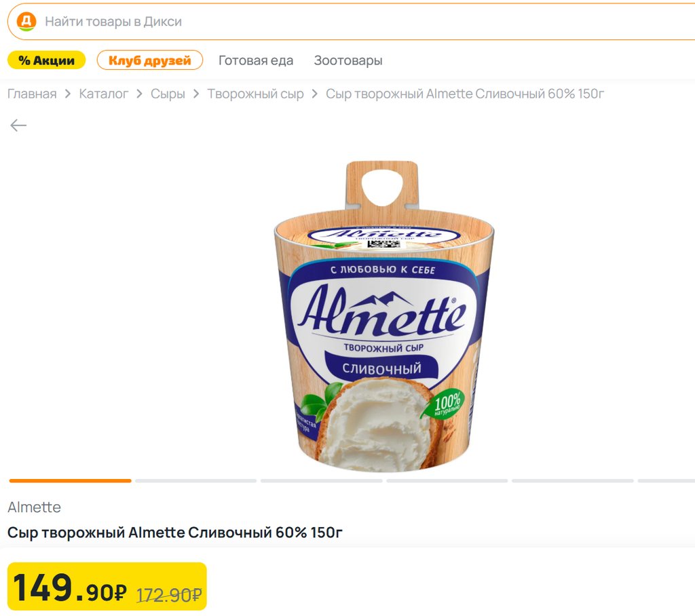The image size is (695, 616).
Task: Switch to the fifth gallery image indicator
Action: click(x=572, y=480)
